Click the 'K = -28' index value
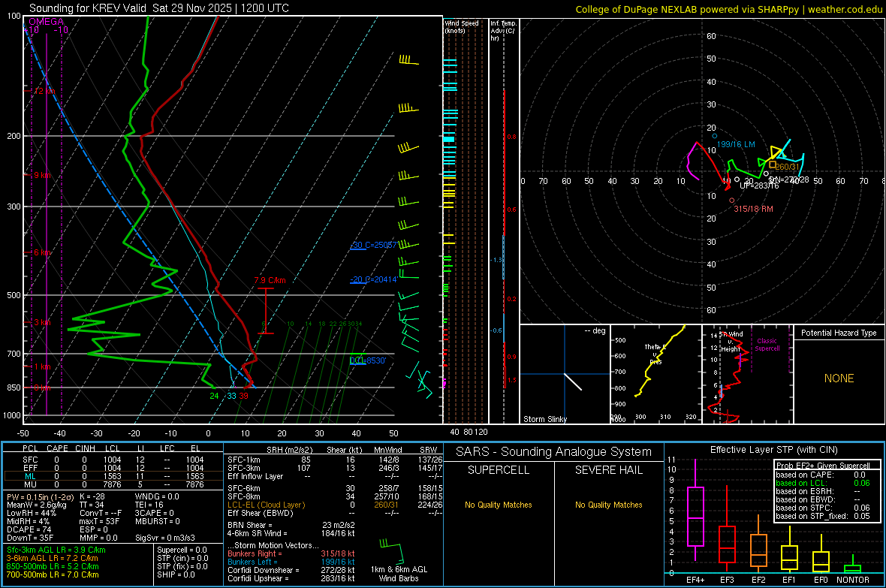Viewport: 886px width, 588px height. tap(92, 497)
